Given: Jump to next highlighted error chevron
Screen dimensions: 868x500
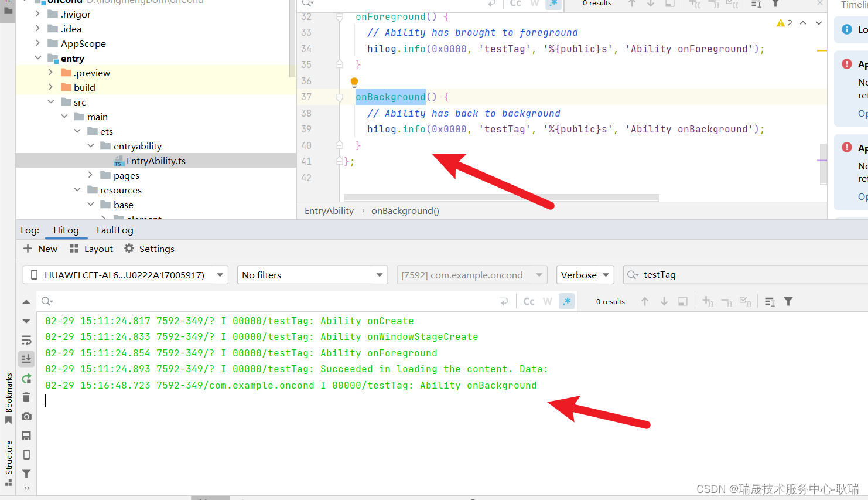Looking at the screenshot, I should click(x=819, y=23).
